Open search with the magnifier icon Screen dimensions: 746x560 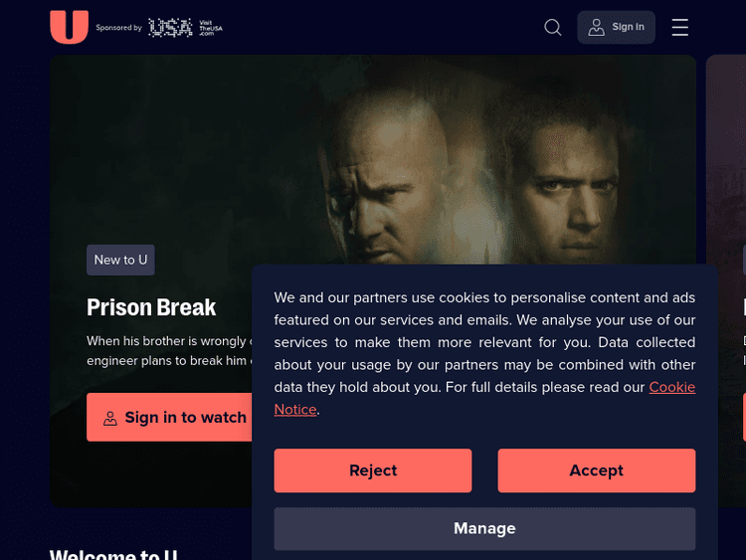552,27
